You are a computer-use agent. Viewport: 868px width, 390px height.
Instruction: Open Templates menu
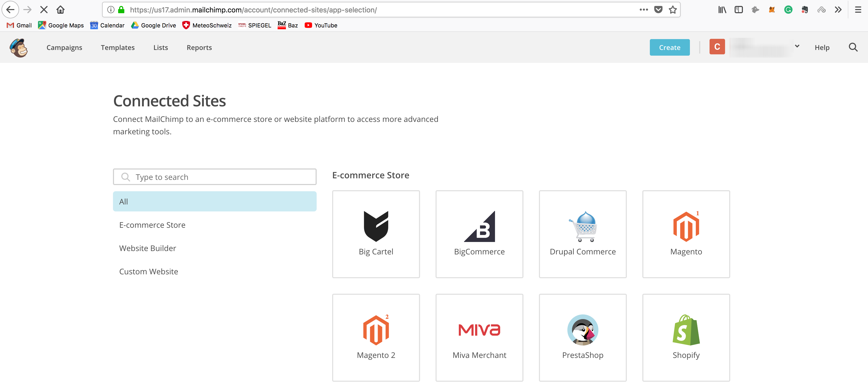pyautogui.click(x=118, y=48)
